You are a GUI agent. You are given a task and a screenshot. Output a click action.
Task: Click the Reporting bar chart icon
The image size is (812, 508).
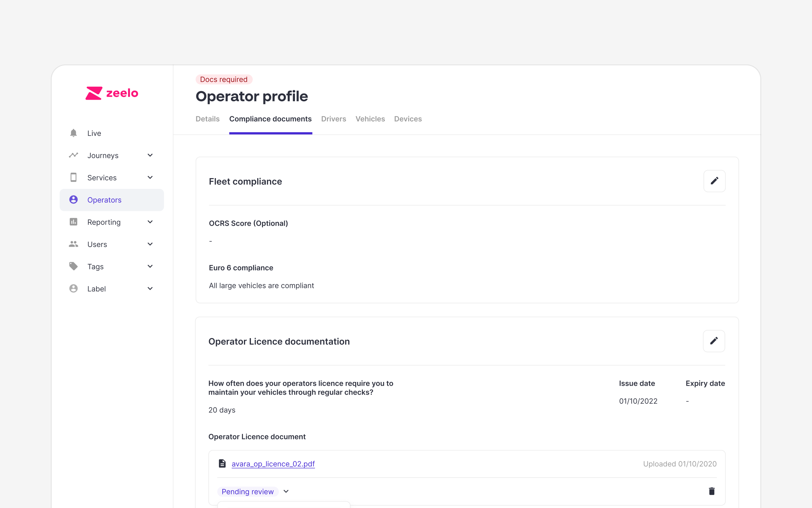click(x=74, y=222)
